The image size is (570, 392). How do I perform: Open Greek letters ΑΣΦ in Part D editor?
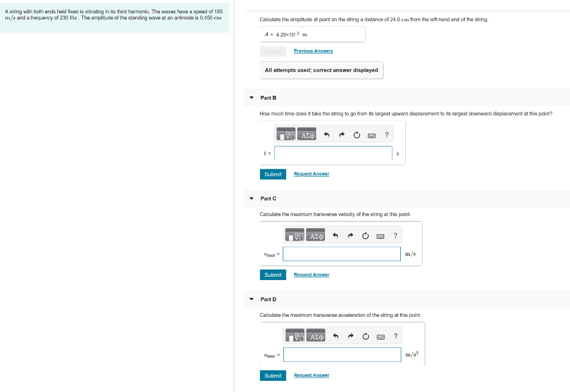(x=315, y=335)
